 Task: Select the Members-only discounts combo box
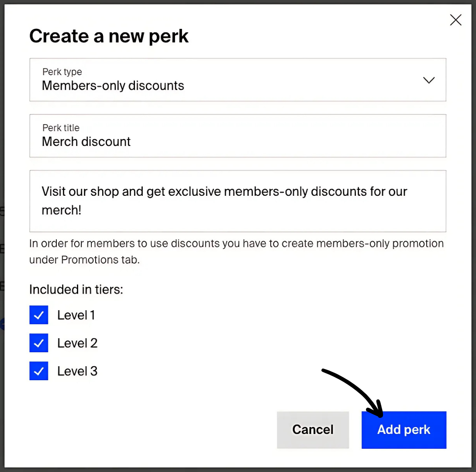238,80
